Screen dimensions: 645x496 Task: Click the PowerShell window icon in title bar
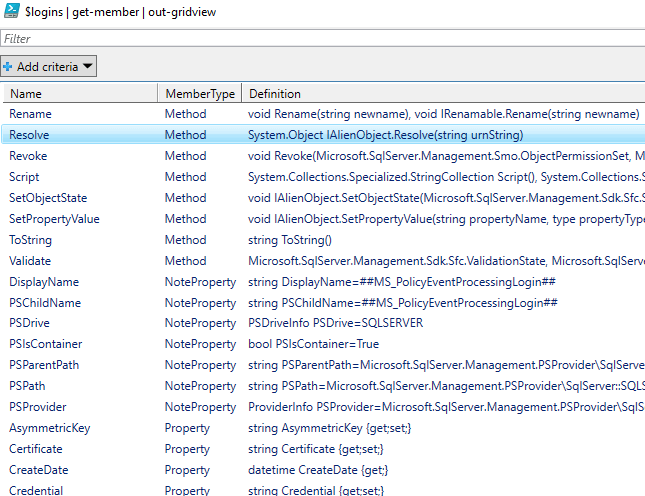tap(11, 11)
